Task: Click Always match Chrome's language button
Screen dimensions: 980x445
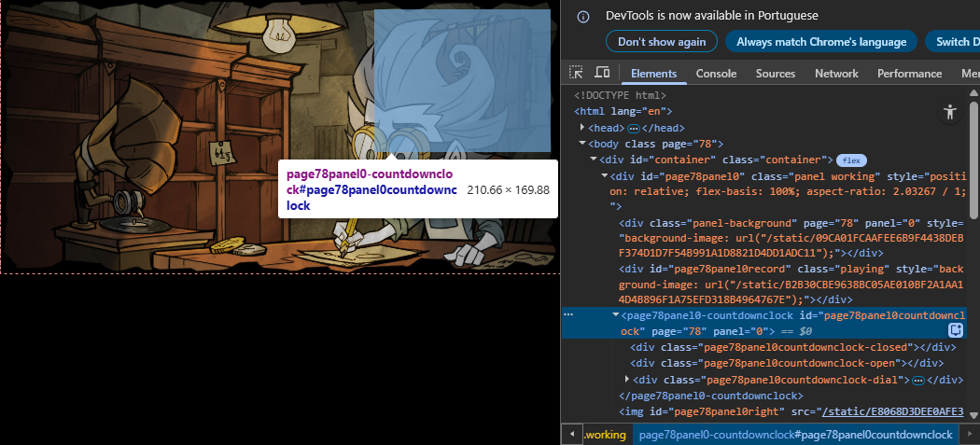Action: point(821,42)
